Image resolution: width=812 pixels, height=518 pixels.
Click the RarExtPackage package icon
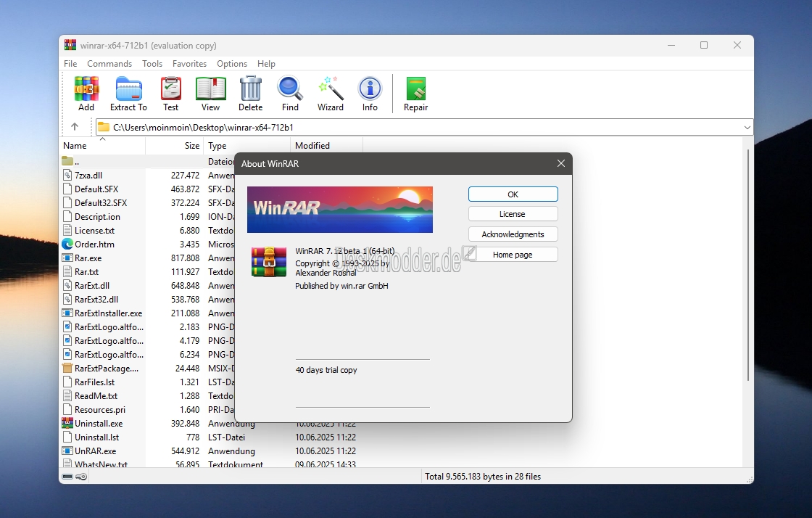point(67,369)
